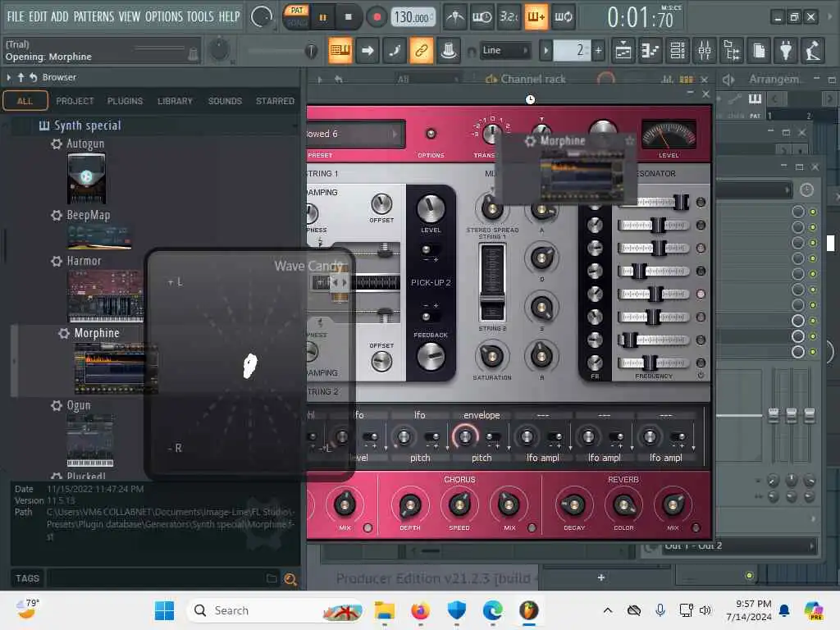Image resolution: width=840 pixels, height=630 pixels.
Task: Open the Mixer view icon
Action: click(x=705, y=51)
